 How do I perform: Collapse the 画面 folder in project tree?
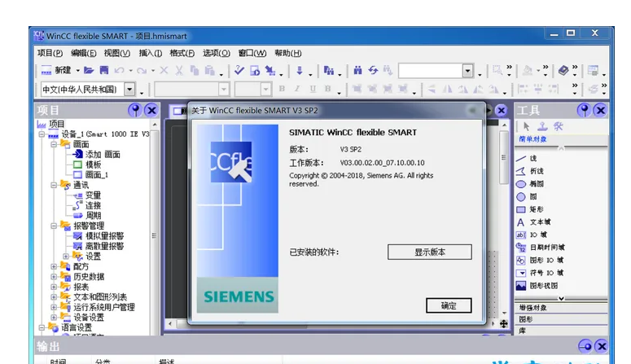(x=54, y=144)
